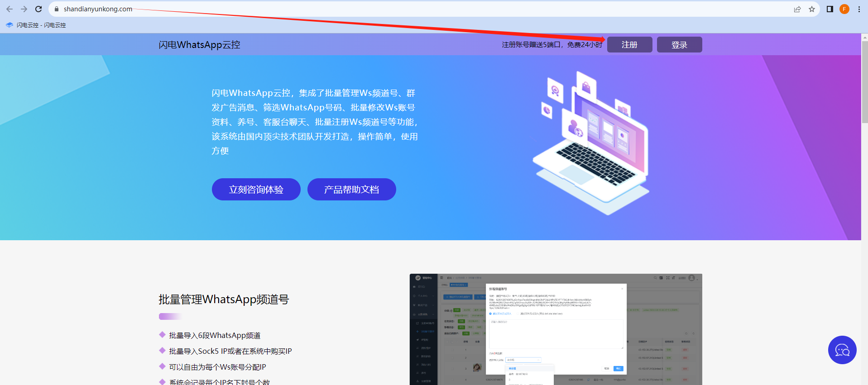The width and height of the screenshot is (868, 385).
Task: Share this page via share icon
Action: pyautogui.click(x=797, y=9)
